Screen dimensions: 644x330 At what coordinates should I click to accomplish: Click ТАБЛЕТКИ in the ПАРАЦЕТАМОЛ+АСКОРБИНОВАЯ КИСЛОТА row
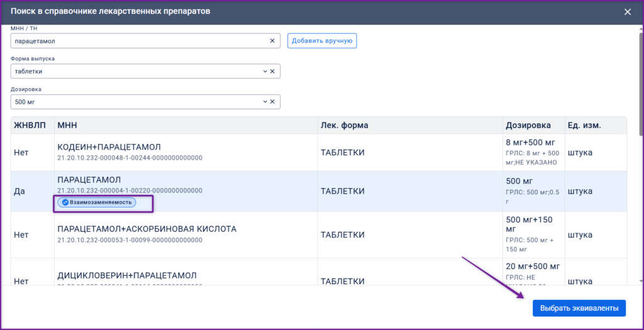[343, 235]
